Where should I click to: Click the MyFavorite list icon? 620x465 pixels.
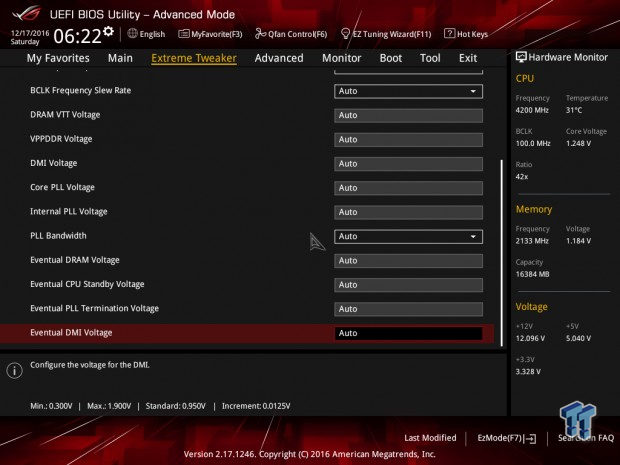[x=183, y=34]
